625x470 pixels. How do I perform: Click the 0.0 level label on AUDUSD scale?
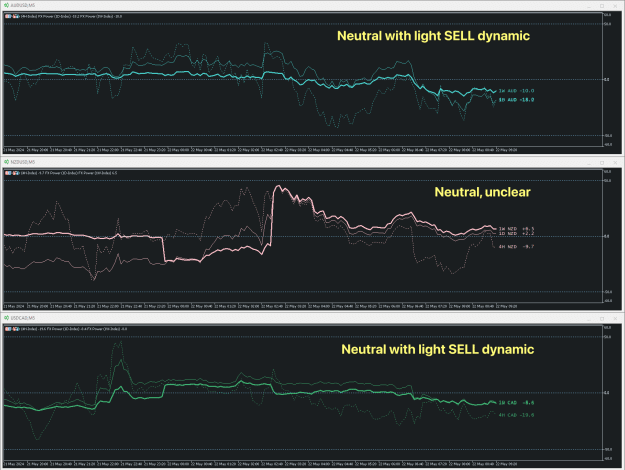[606, 80]
